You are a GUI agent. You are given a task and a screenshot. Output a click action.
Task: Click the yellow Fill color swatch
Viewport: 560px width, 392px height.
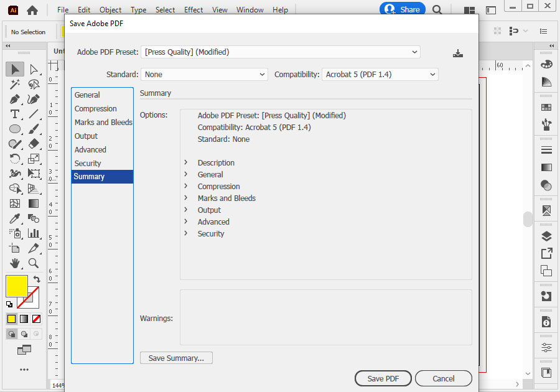click(x=17, y=286)
